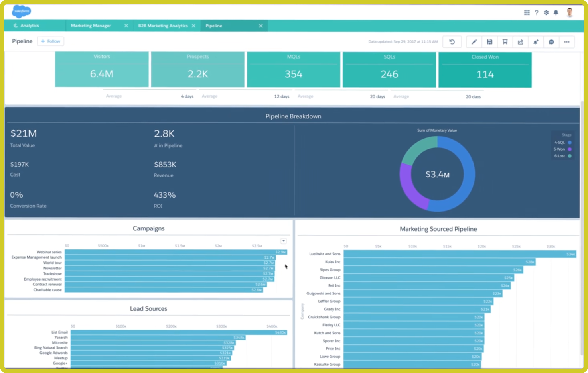Open Salesforce settings gear
The height and width of the screenshot is (373, 588).
point(546,12)
